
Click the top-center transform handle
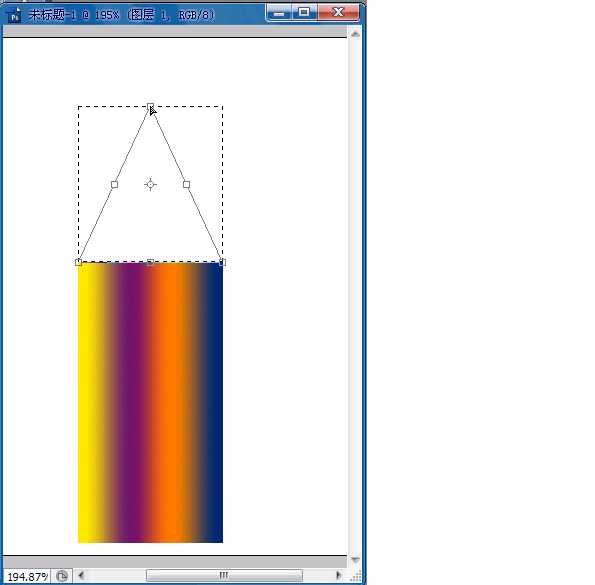[150, 106]
